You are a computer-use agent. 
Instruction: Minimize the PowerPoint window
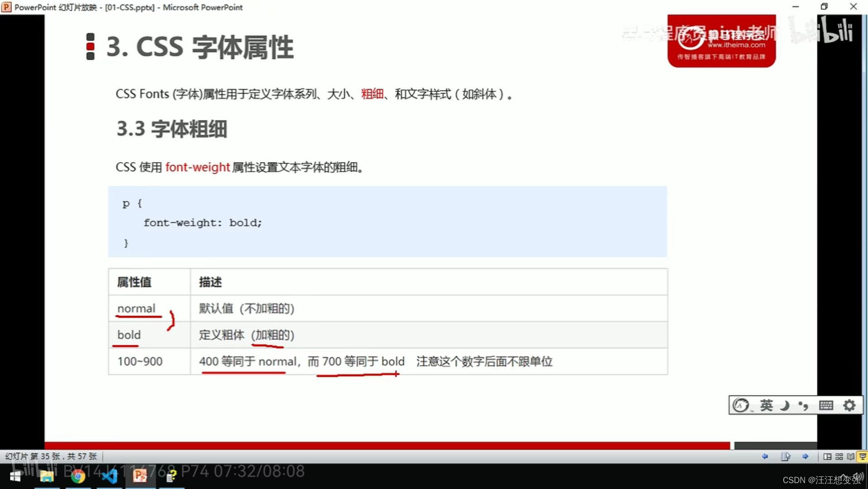click(796, 6)
